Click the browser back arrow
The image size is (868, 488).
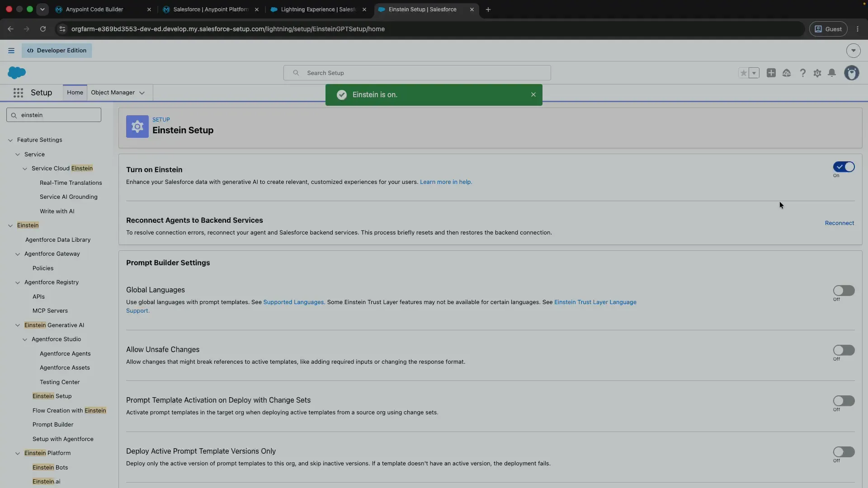(10, 29)
